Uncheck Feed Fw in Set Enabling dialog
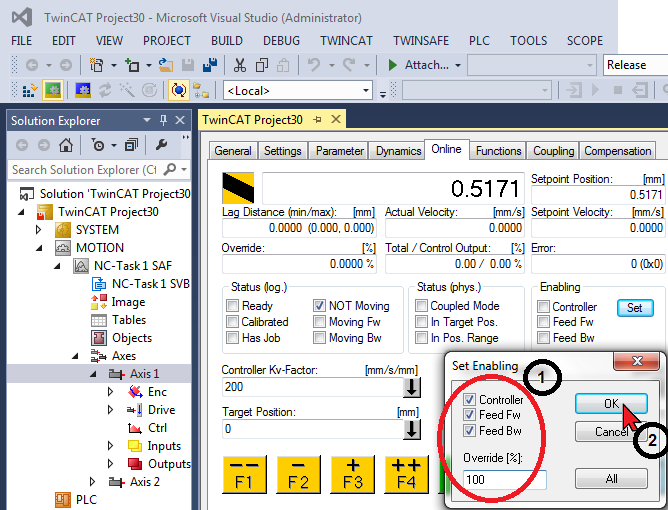 [469, 415]
